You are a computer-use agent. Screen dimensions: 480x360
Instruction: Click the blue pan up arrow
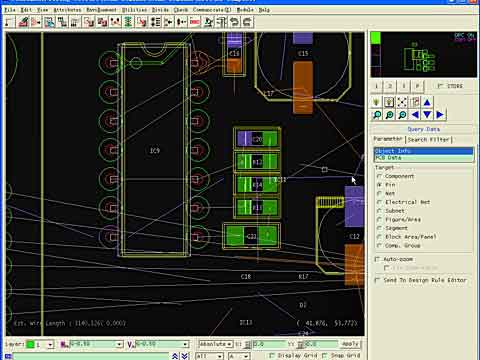pos(427,102)
